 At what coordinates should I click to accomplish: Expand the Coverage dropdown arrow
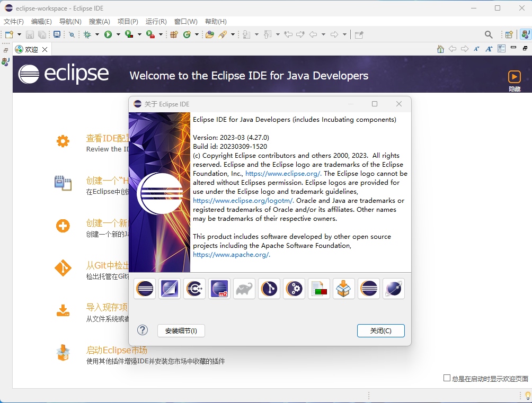[139, 34]
